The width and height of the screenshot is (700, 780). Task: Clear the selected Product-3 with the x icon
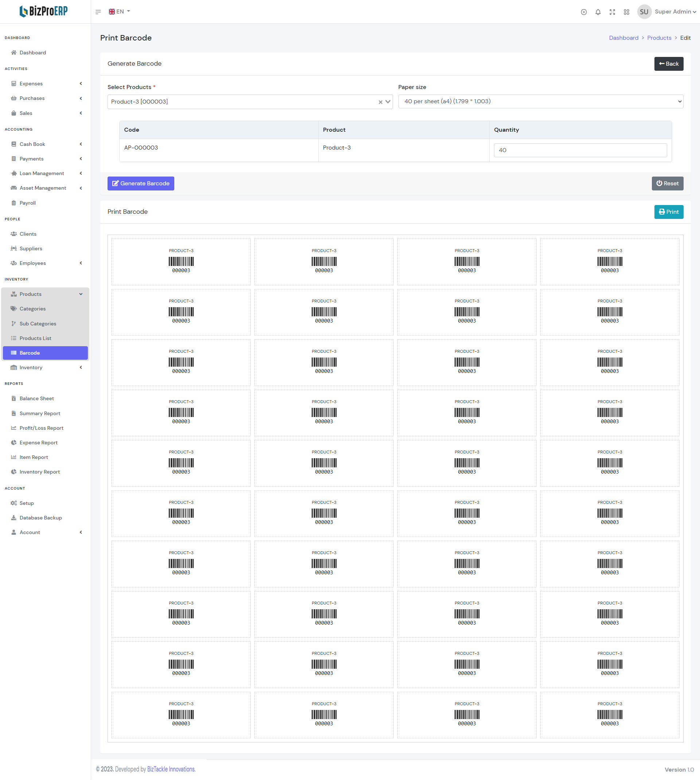pos(380,102)
